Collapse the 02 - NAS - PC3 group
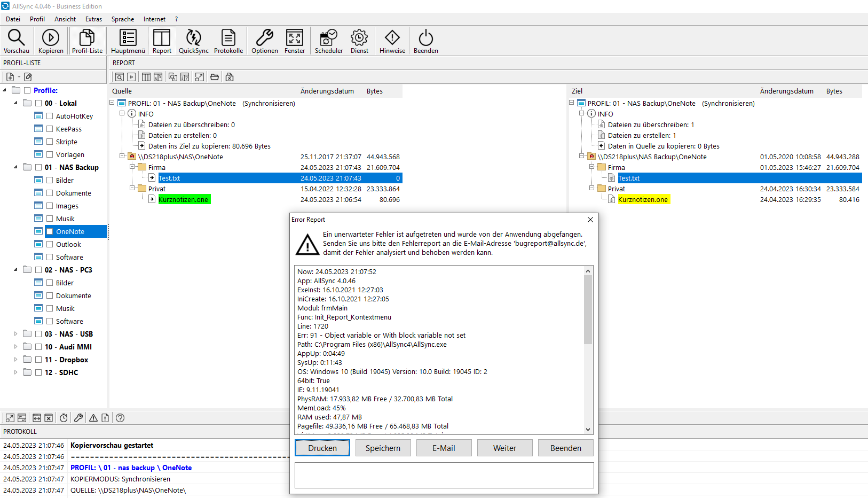868x498 pixels. pyautogui.click(x=15, y=270)
